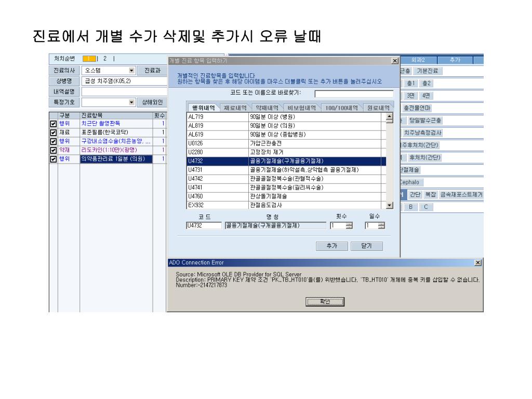Click the 당일발수근충 button
Image resolution: width=532 pixels, height=399 pixels.
pos(425,121)
